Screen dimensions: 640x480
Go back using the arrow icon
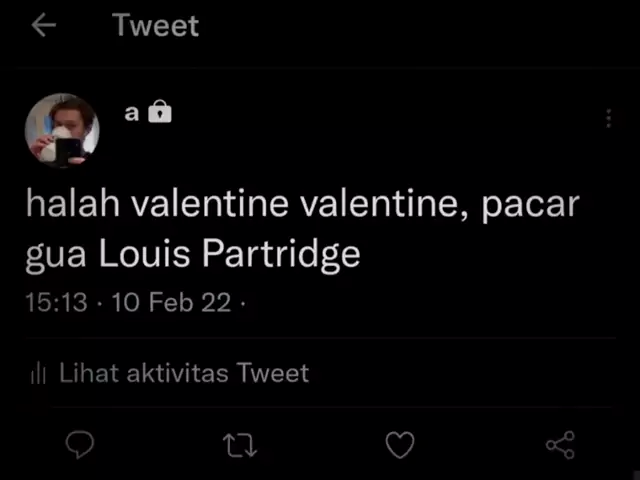[44, 25]
